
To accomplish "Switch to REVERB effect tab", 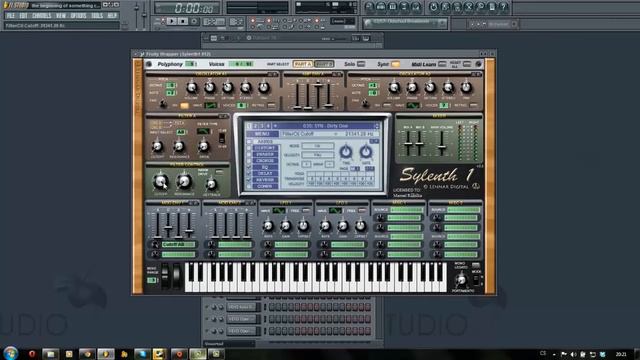I will point(265,180).
